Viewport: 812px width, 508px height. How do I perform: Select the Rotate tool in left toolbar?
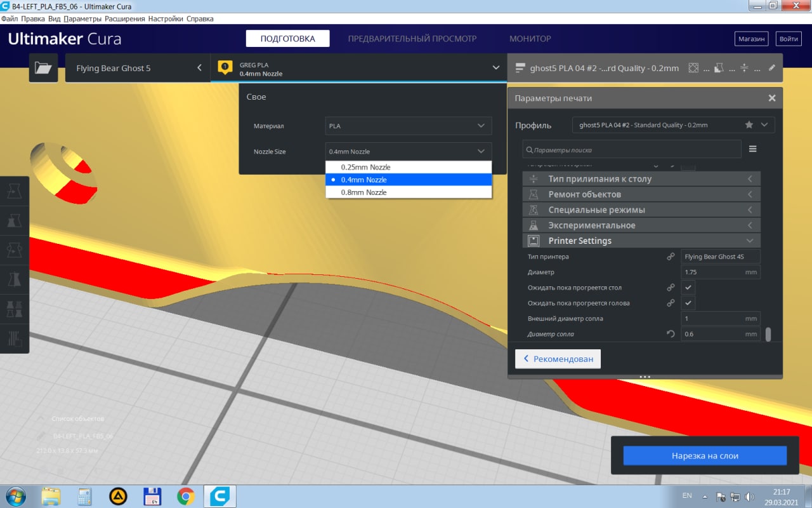14,250
